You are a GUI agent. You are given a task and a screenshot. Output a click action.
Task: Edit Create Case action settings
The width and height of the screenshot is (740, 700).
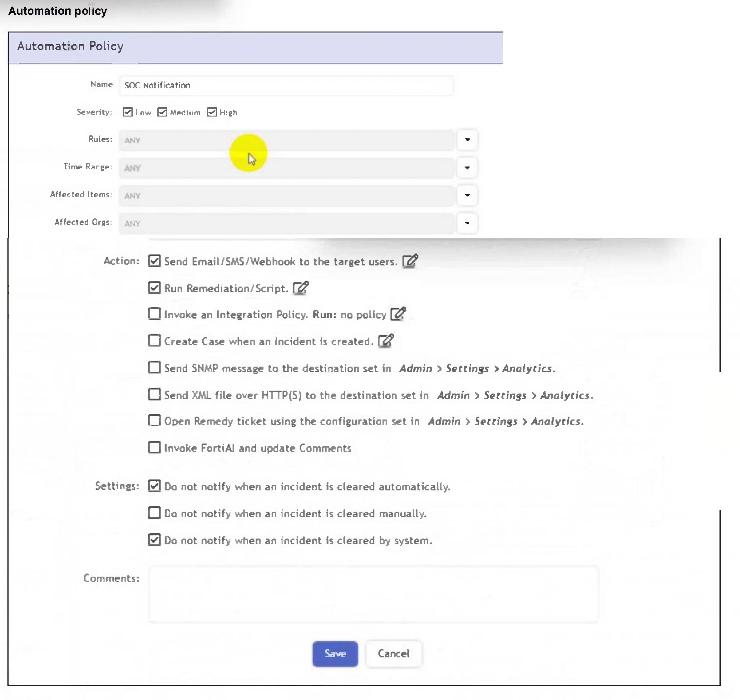[386, 341]
